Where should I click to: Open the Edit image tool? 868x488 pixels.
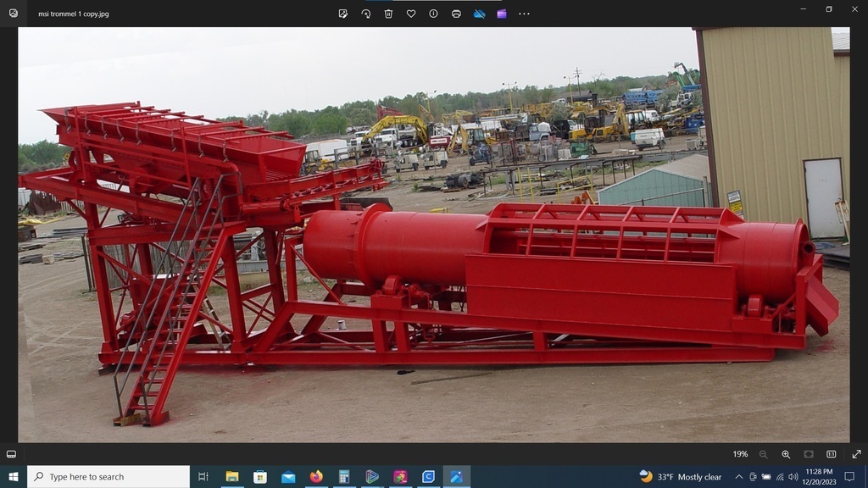point(343,14)
